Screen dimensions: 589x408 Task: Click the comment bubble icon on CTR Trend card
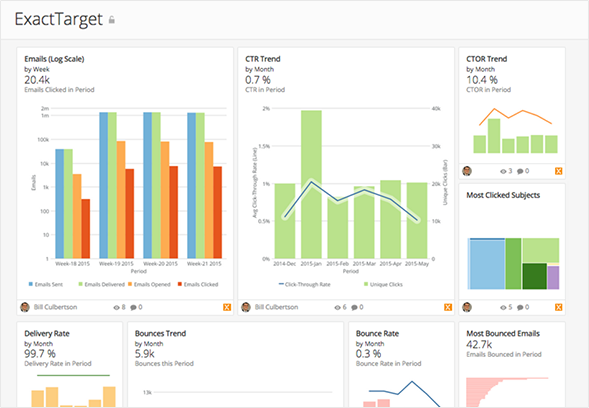point(354,307)
